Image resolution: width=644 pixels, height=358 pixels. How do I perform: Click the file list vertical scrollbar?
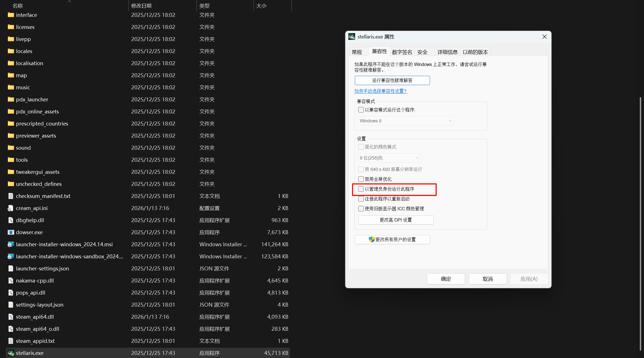point(640,224)
